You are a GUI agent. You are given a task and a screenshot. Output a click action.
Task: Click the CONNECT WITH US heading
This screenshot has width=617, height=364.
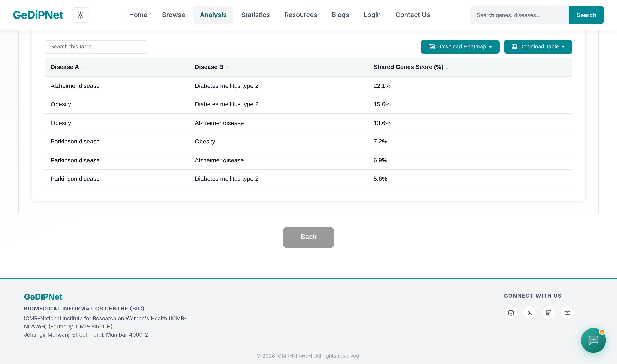coord(533,296)
